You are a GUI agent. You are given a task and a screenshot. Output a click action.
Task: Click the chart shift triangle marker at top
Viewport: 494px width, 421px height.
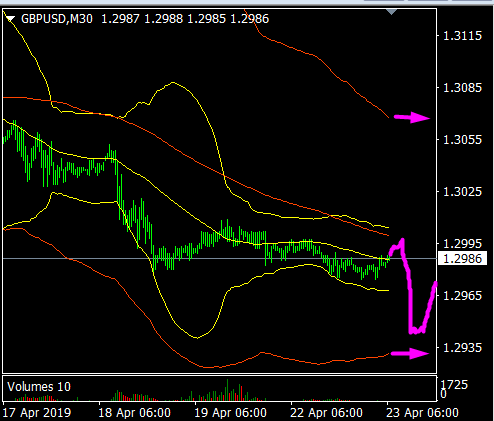tap(392, 12)
